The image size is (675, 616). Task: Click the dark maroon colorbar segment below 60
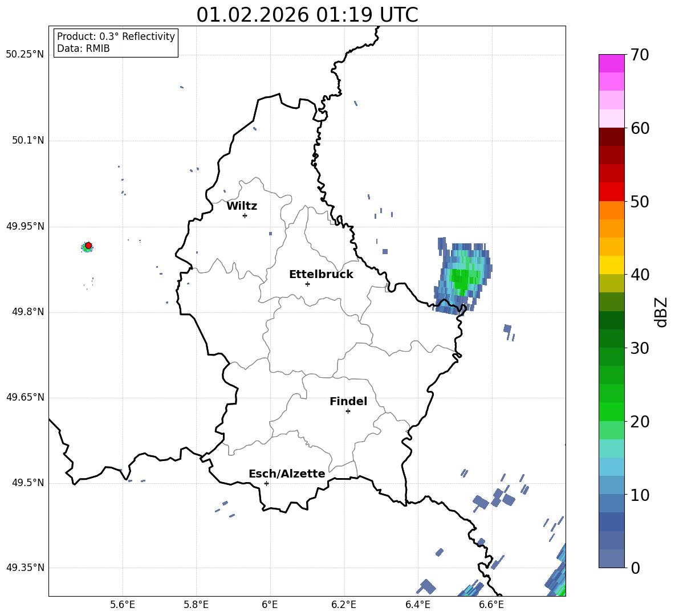[611, 137]
